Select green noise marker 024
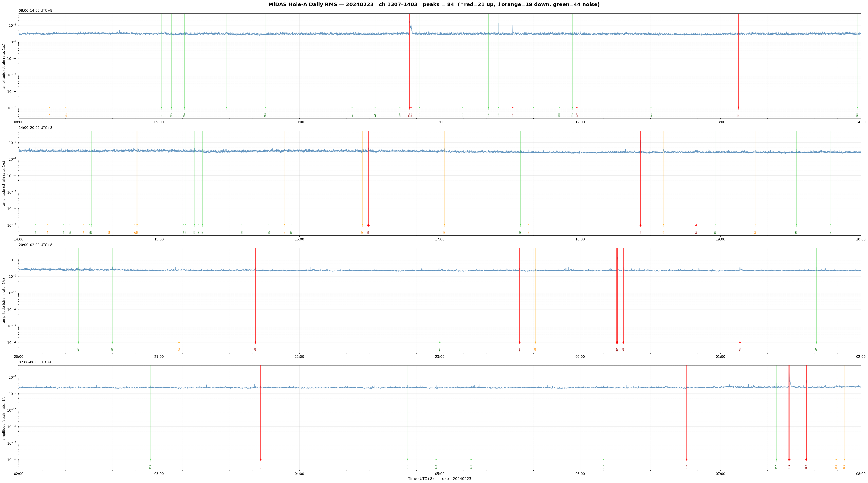 36,225
